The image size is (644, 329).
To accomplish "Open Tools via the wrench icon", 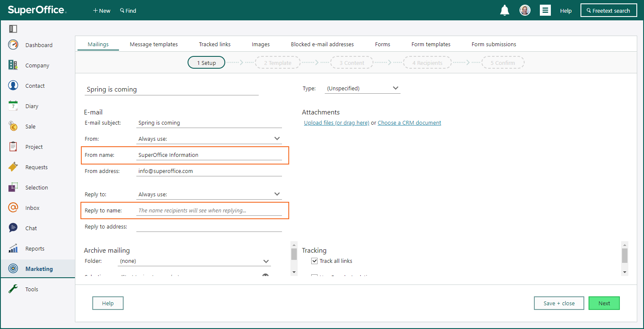I will click(x=13, y=289).
